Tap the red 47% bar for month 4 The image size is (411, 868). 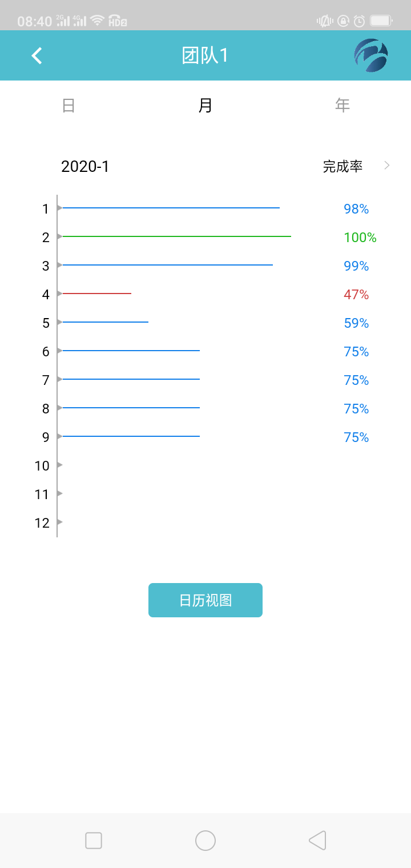97,294
